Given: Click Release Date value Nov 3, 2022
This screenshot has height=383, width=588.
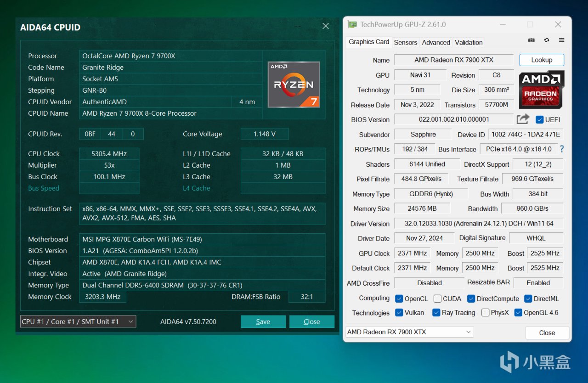Looking at the screenshot, I should (x=417, y=105).
